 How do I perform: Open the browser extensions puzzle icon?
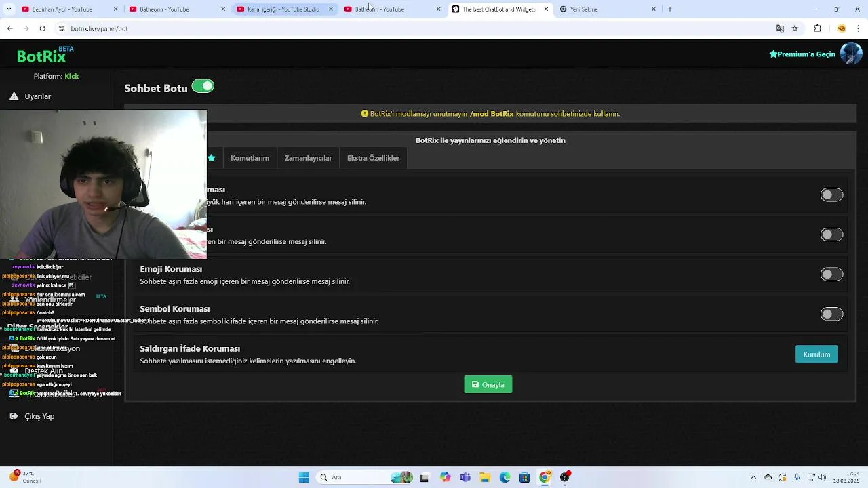tap(817, 28)
